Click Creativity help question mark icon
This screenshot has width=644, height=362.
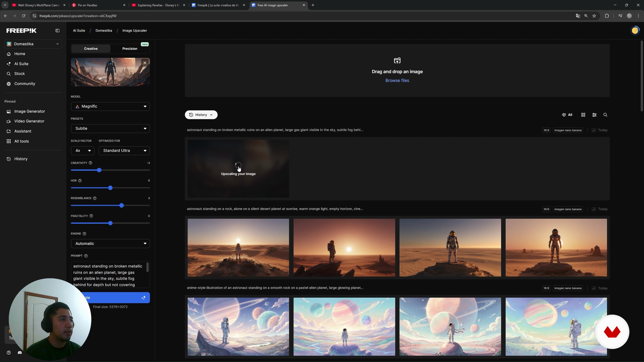(91, 163)
